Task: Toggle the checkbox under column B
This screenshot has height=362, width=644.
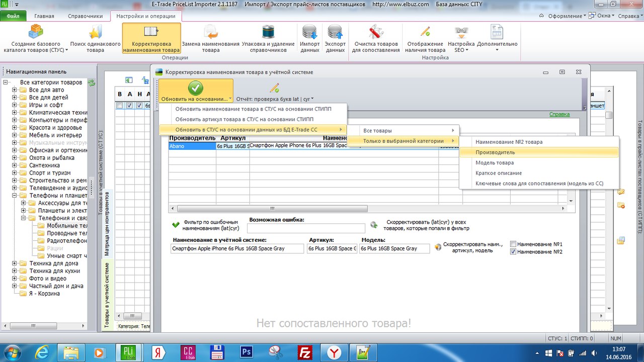Action: (x=119, y=106)
